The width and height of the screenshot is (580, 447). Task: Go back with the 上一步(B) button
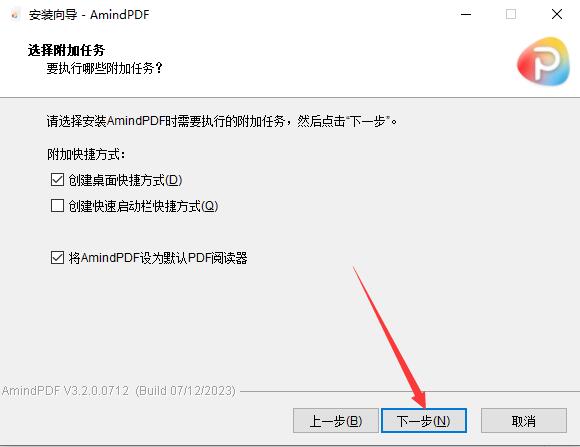[336, 421]
